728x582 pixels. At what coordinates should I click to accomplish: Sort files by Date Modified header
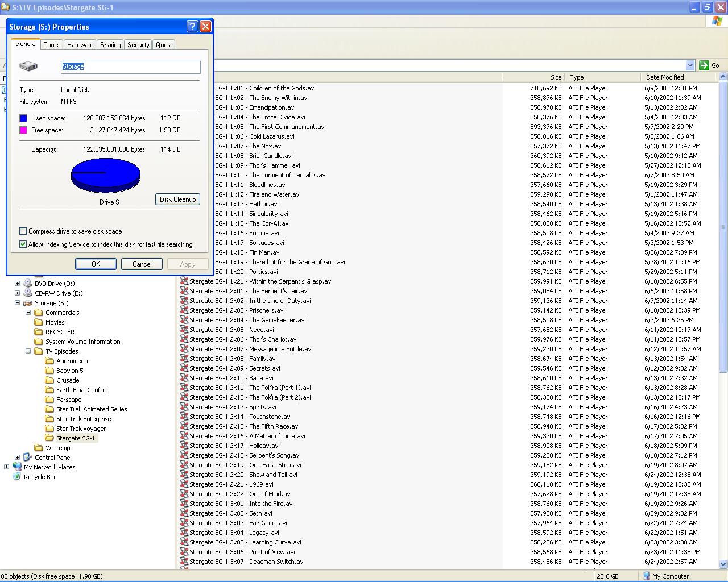click(679, 77)
